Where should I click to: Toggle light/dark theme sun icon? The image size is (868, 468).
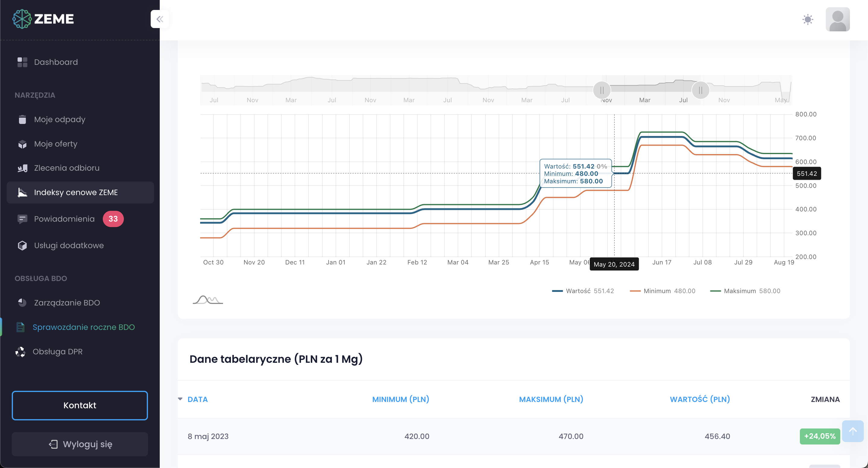[x=807, y=19]
